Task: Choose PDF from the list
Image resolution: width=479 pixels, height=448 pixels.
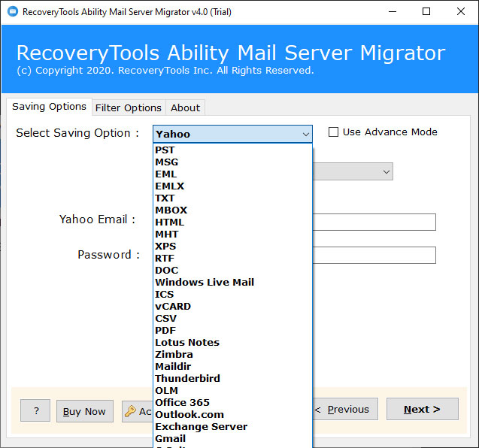Action: 232,330
